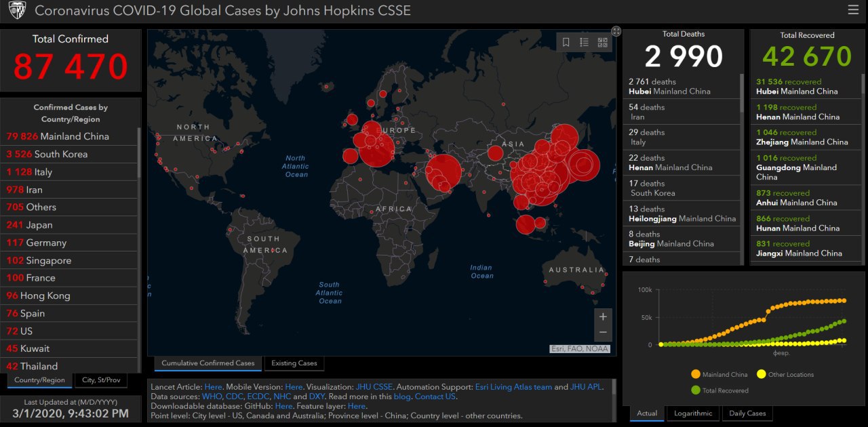Open the Esri Living Atlas team link
Screen dimensions: 868x427
513,387
